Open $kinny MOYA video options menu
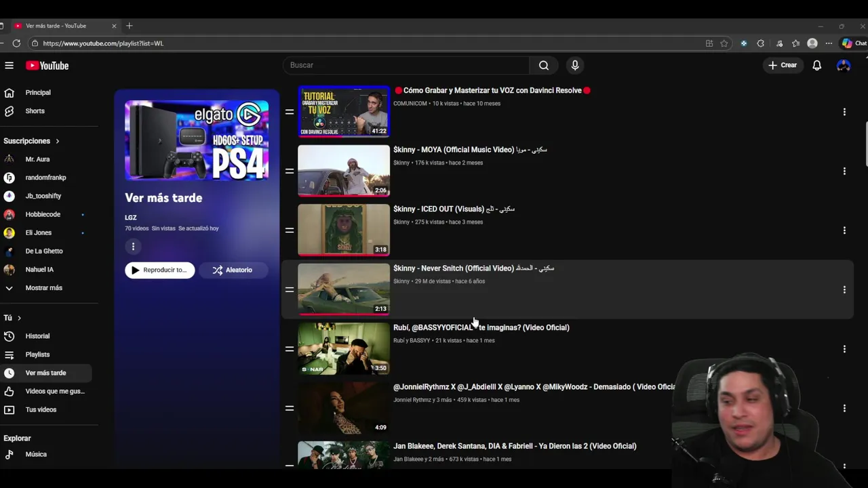Image resolution: width=868 pixels, height=488 pixels. (x=844, y=171)
